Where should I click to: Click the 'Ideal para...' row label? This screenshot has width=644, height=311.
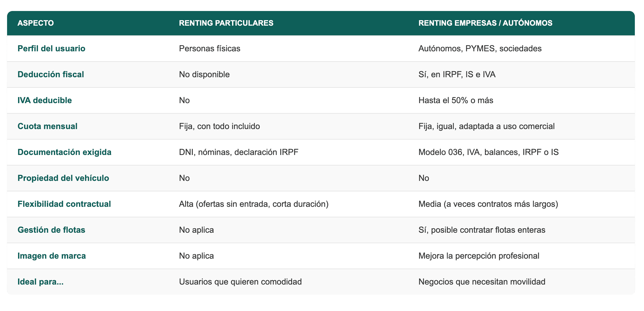click(40, 282)
